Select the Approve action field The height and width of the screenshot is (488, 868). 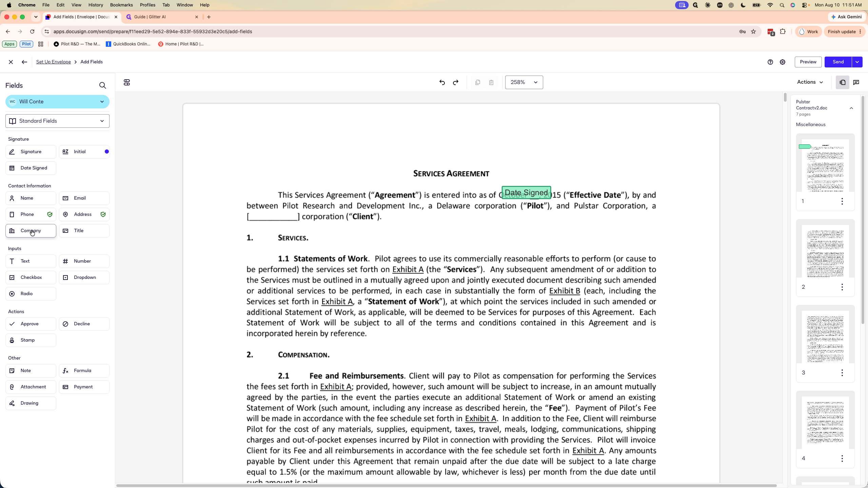click(x=31, y=324)
